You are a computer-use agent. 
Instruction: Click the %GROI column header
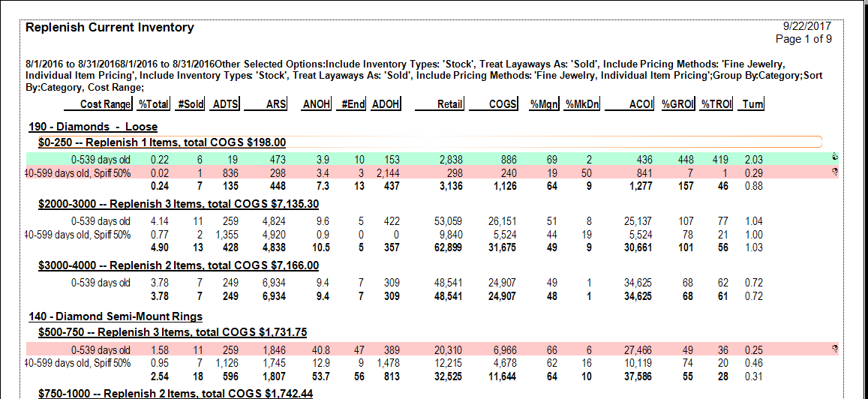676,104
